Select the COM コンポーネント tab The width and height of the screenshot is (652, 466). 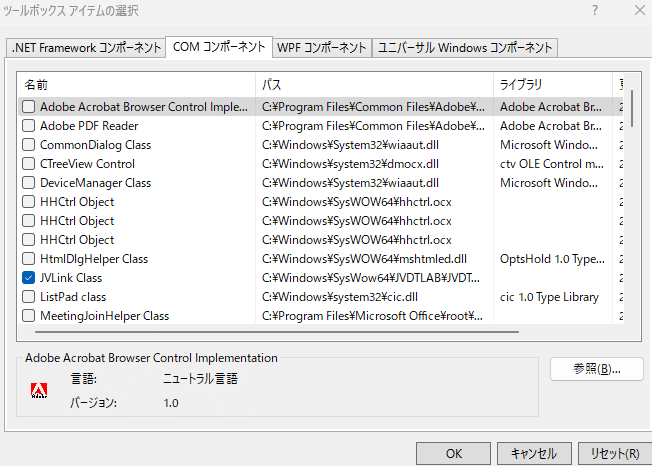click(219, 47)
